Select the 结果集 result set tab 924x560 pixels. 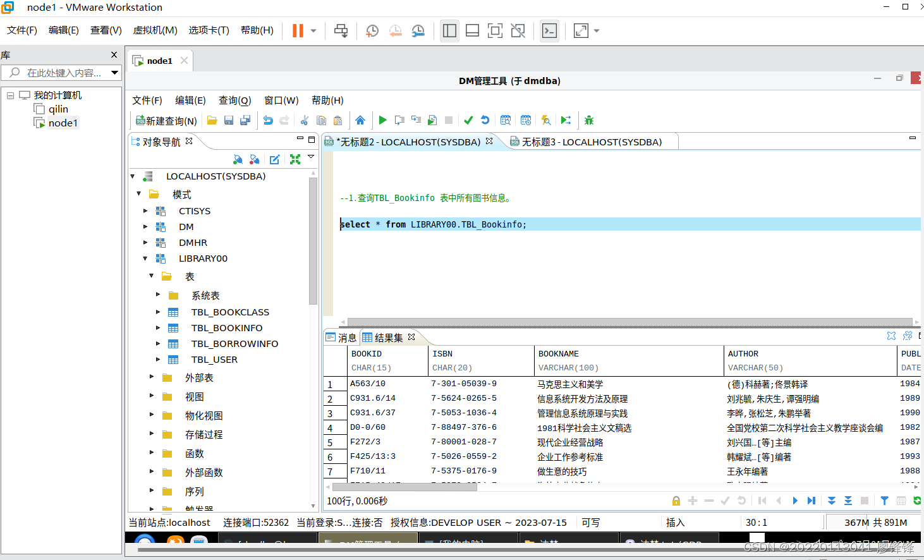point(382,338)
